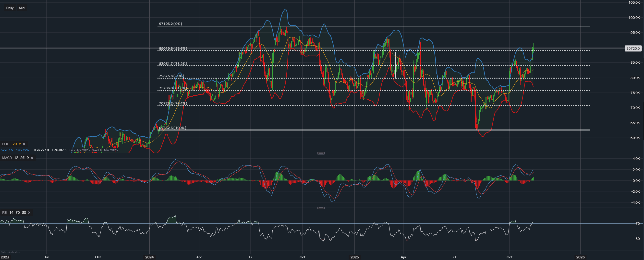Select the 97195.2 (0%) Fibonacci level label
The width and height of the screenshot is (644, 260).
[170, 24]
